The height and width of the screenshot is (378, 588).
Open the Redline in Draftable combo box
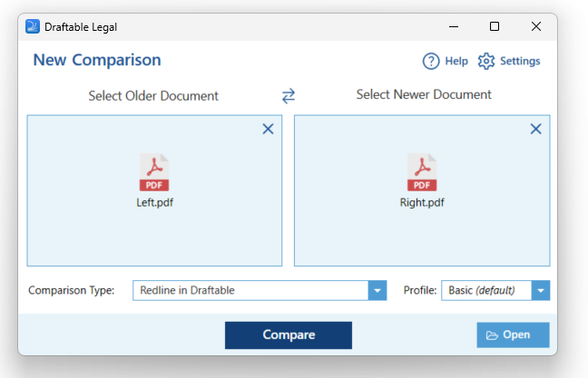coord(260,290)
